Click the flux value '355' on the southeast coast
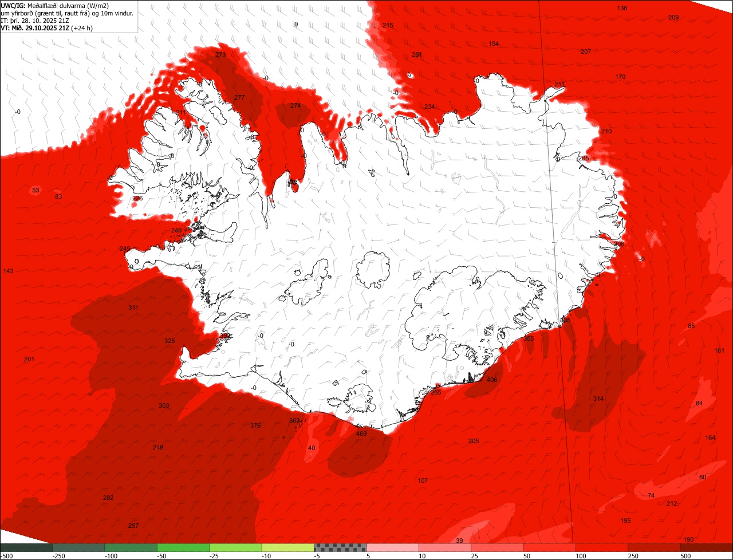 pos(529,338)
